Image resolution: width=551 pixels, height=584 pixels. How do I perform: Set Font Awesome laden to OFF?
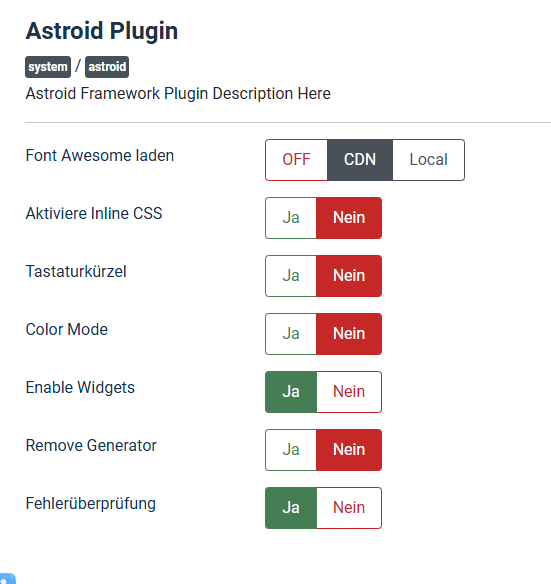pyautogui.click(x=297, y=160)
